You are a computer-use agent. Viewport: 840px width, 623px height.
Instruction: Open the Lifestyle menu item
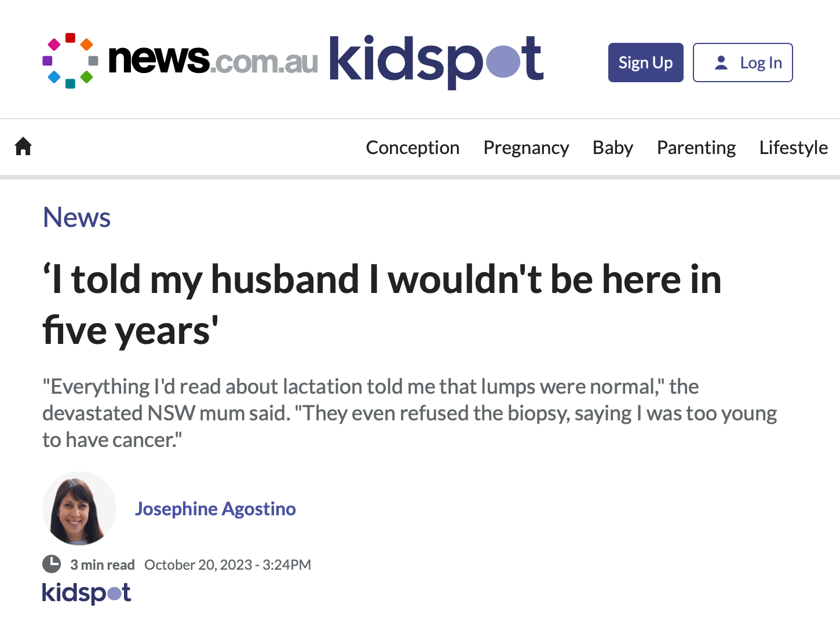point(793,148)
